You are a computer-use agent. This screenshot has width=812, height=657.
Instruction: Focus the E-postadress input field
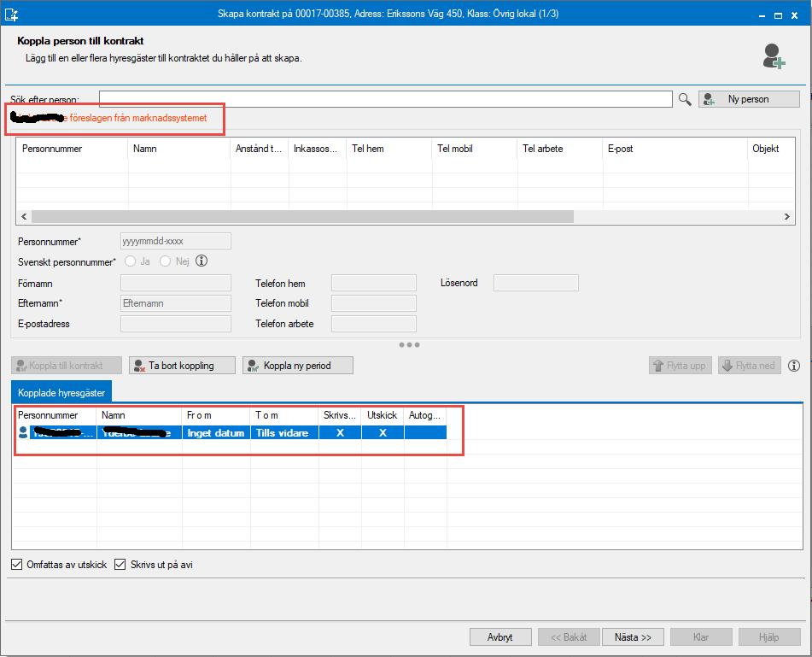(176, 324)
